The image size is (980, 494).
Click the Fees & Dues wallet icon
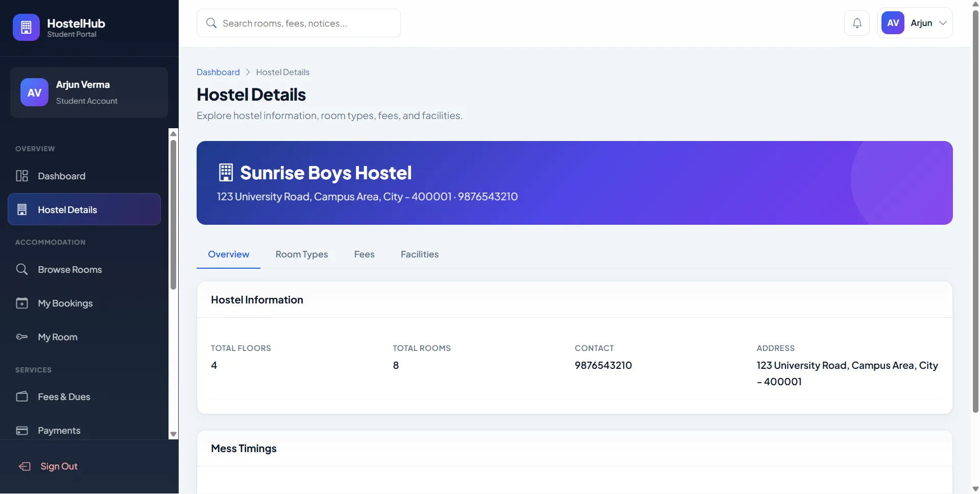coord(22,396)
